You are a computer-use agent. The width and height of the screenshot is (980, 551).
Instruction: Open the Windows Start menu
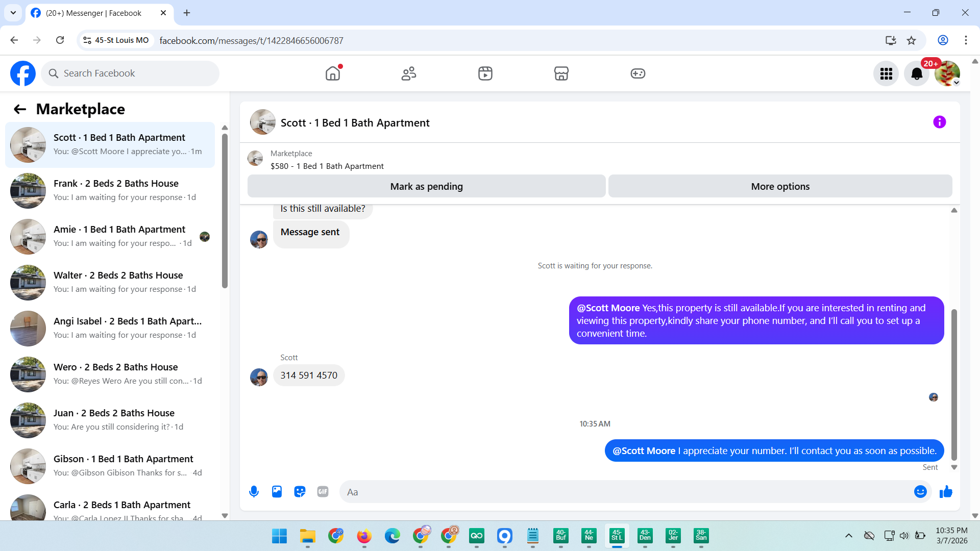tap(279, 536)
